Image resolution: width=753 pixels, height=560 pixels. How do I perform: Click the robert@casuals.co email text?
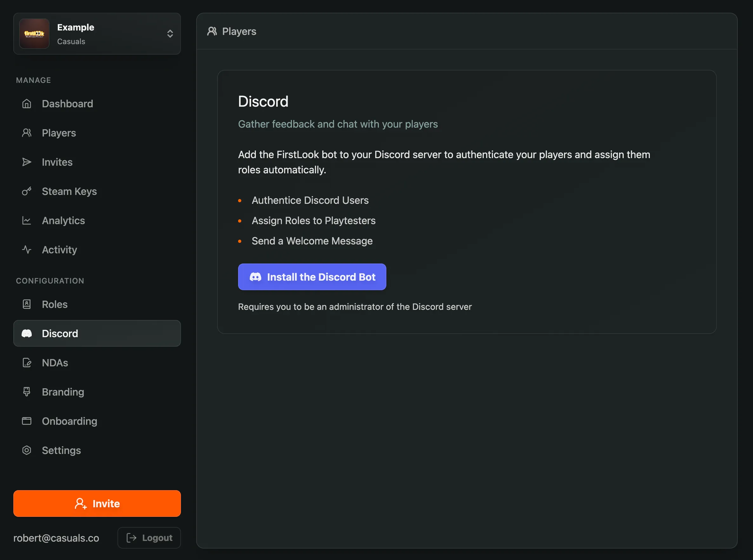tap(56, 538)
